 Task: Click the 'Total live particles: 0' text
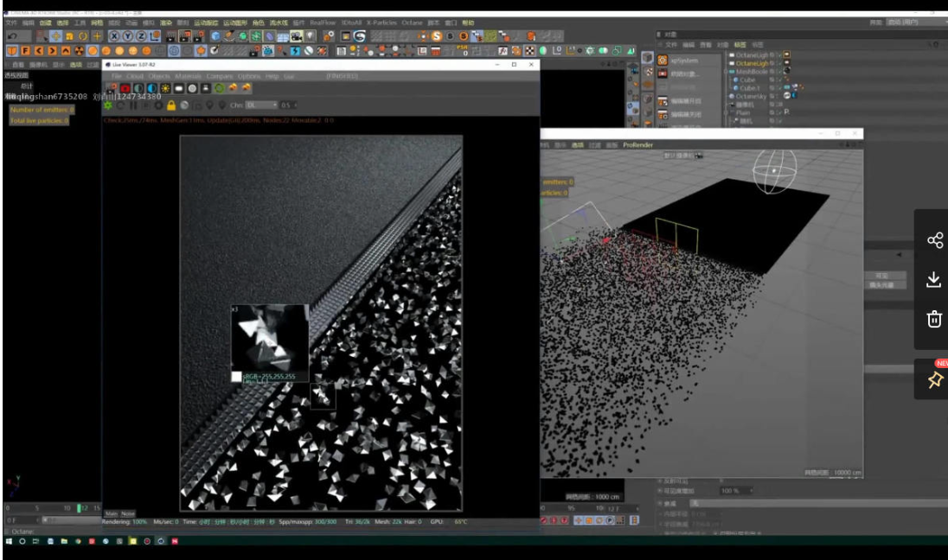coord(39,121)
